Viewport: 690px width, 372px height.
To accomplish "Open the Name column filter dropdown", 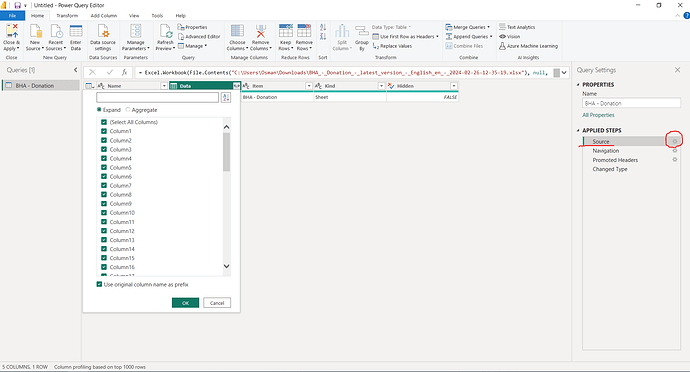I will tap(164, 86).
